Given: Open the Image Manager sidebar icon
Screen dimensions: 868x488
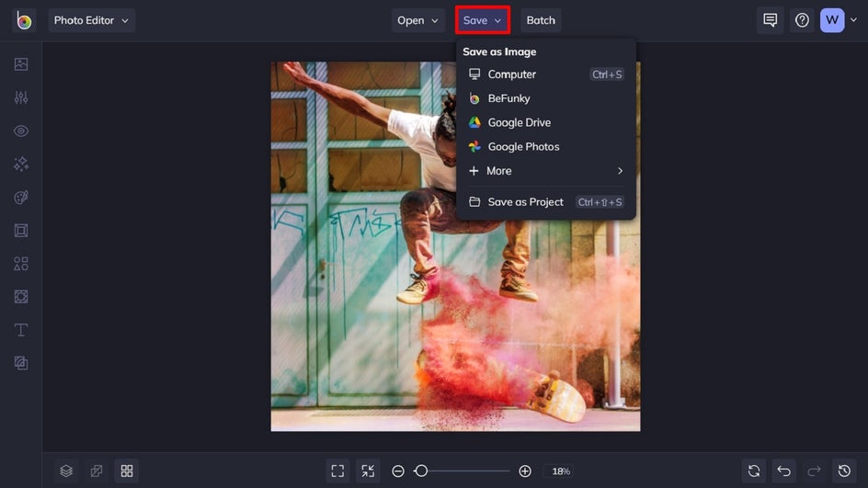Looking at the screenshot, I should (x=21, y=64).
